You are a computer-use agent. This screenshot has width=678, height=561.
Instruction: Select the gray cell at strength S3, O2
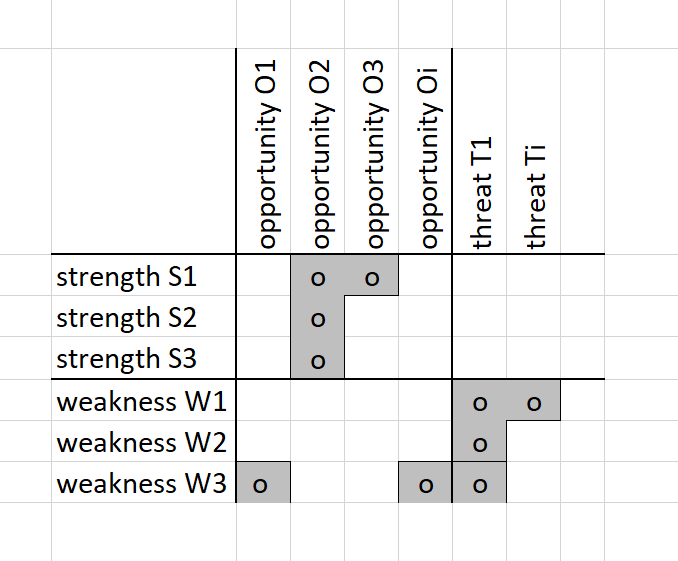[318, 359]
